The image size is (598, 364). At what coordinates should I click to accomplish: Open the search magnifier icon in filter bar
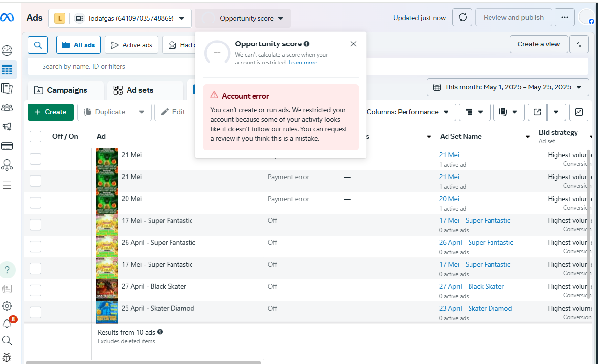click(x=38, y=45)
